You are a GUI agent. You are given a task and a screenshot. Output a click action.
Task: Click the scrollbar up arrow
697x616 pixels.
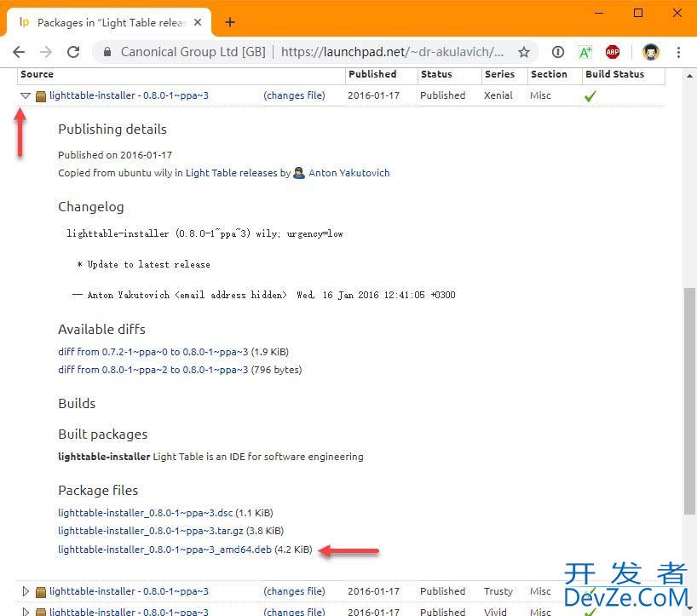[x=689, y=76]
